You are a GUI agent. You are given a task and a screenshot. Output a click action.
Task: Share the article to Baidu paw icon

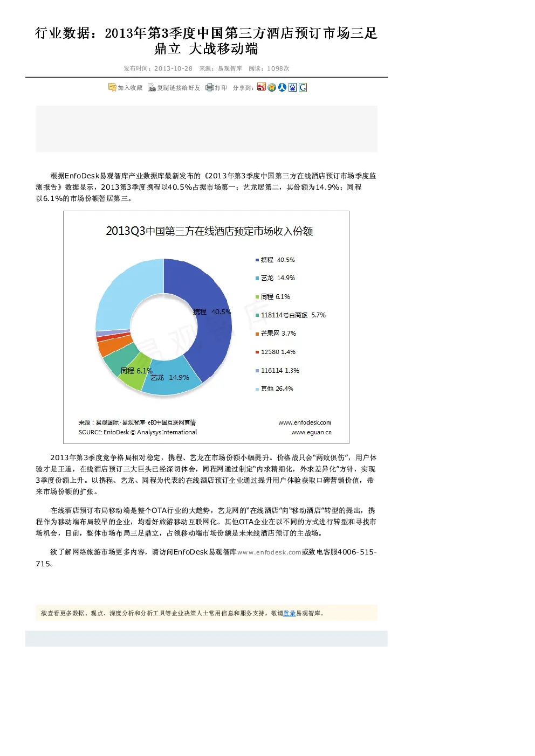click(292, 87)
